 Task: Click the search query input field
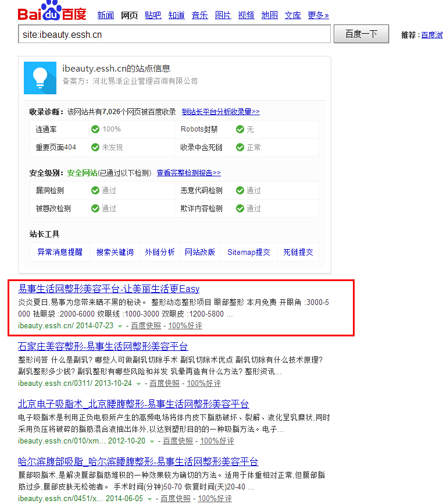click(x=174, y=34)
